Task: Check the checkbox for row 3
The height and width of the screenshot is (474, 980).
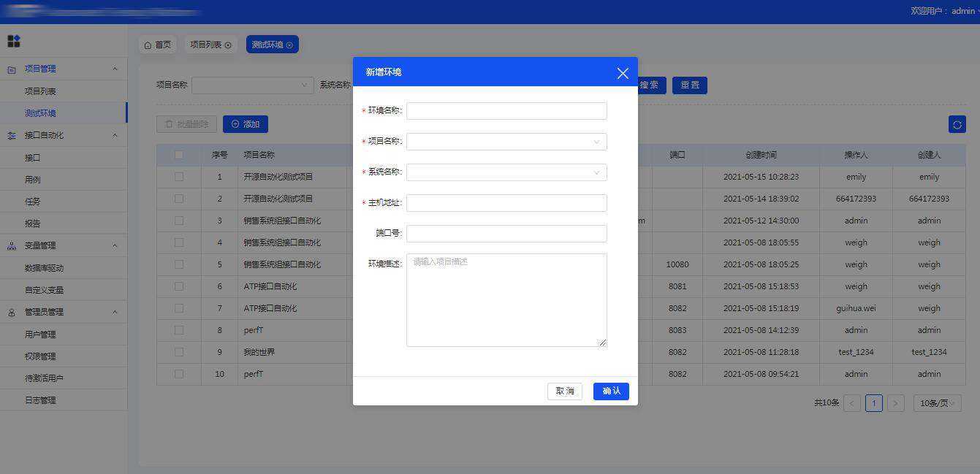Action: pyautogui.click(x=179, y=221)
